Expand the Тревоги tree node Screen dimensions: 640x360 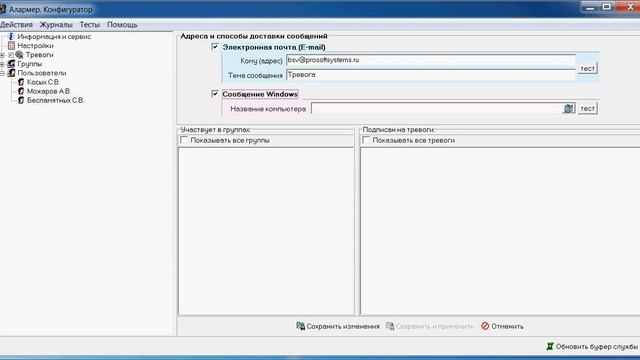[x=2, y=55]
